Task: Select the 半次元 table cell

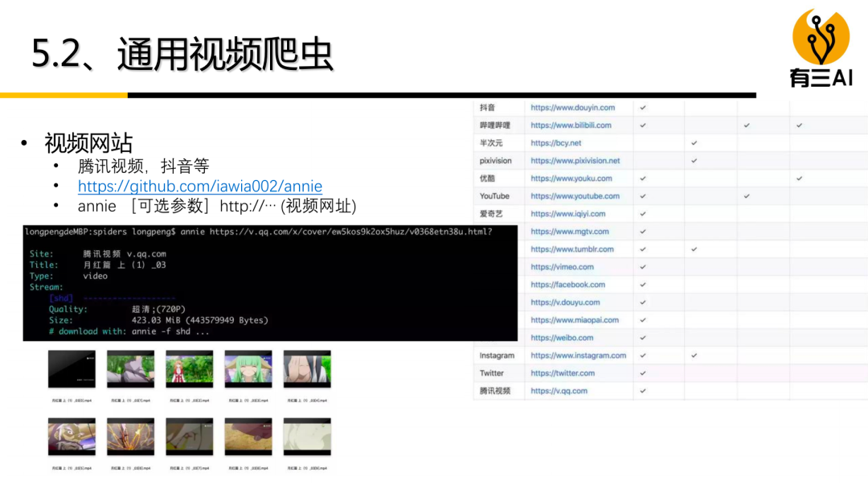Action: pyautogui.click(x=498, y=143)
